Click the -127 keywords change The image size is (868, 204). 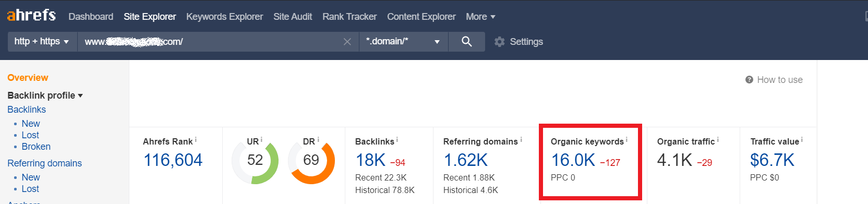pos(610,163)
